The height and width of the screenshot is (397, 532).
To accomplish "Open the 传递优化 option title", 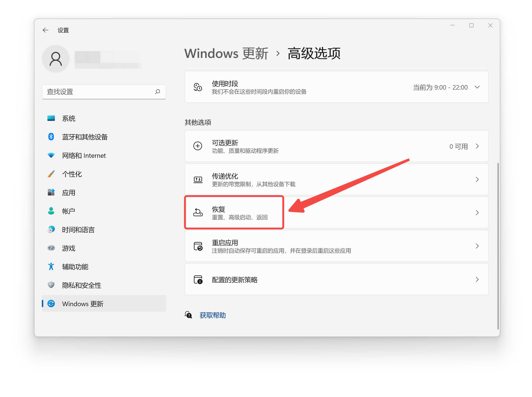I will [x=225, y=176].
